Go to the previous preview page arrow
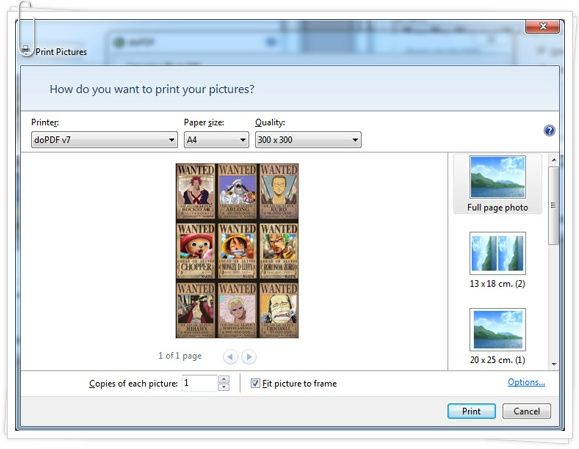 [x=230, y=357]
